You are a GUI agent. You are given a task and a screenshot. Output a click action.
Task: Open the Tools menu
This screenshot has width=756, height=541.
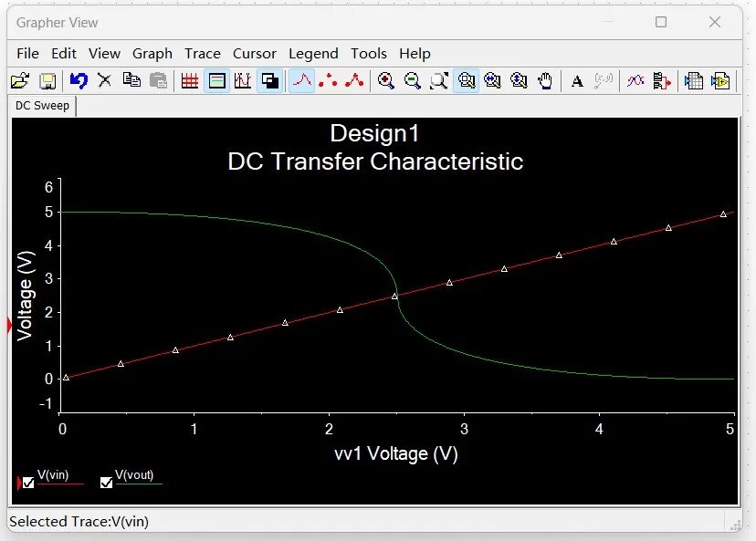tap(368, 54)
